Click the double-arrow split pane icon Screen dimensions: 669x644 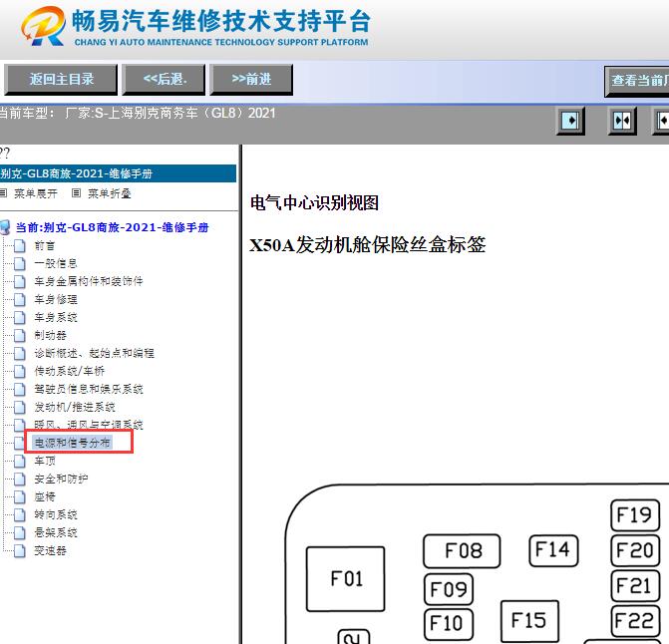tap(621, 121)
